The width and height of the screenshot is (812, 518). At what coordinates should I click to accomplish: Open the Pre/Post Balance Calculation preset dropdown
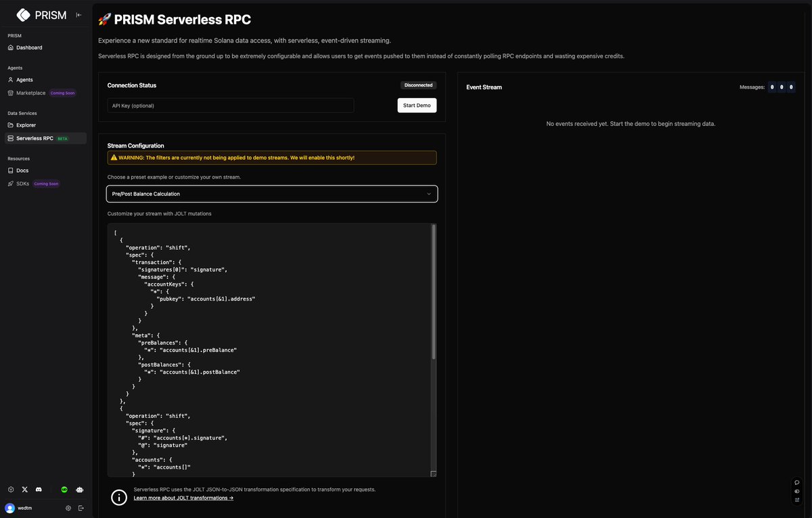point(272,194)
